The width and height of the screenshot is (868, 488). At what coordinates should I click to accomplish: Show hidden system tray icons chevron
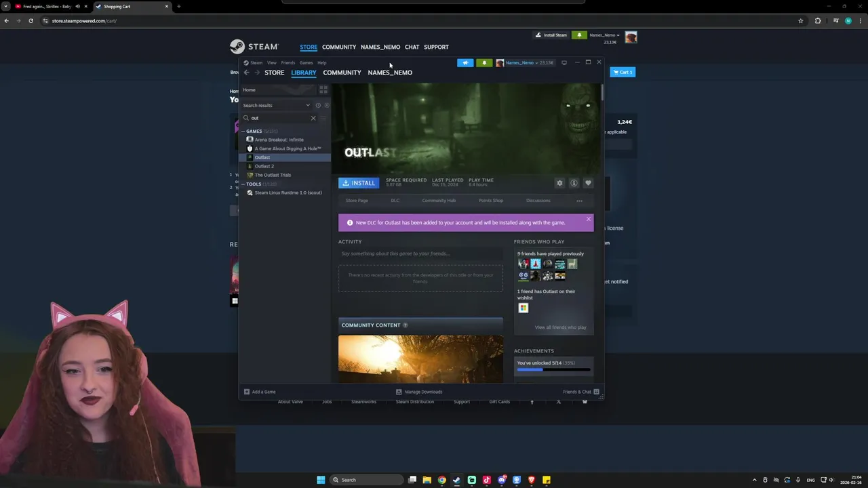coord(754,480)
